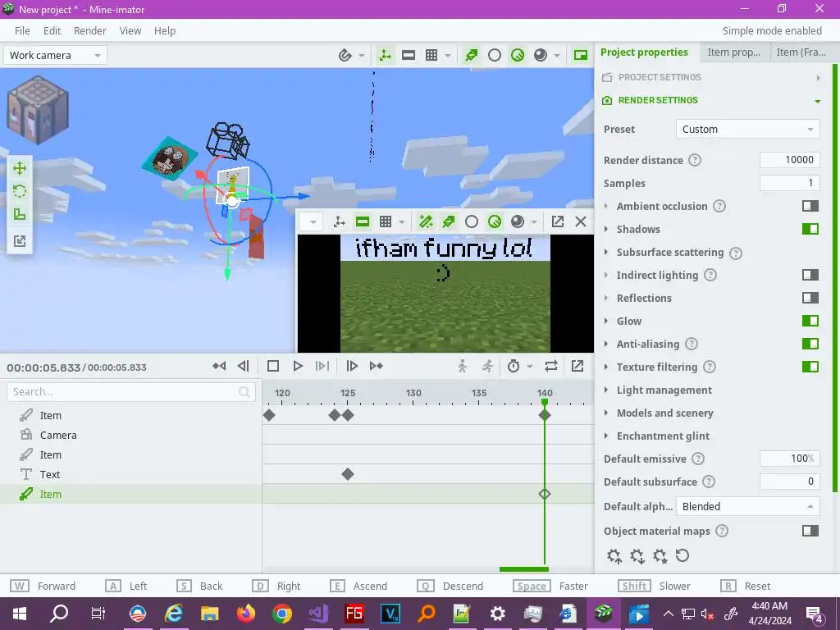
Task: Switch to the Item properties tab
Action: pos(734,52)
